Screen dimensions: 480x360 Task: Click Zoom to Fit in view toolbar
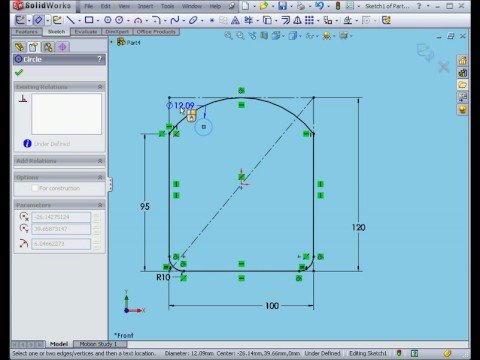(x=228, y=36)
